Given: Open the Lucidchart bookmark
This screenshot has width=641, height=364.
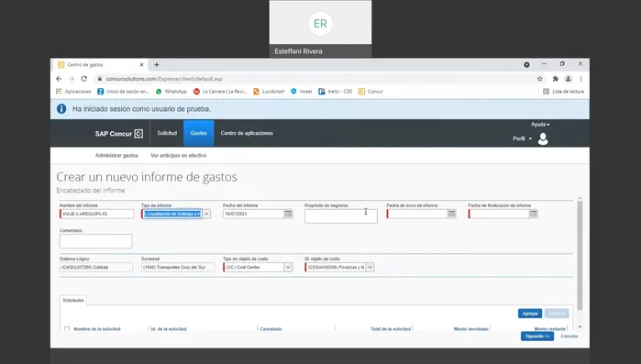Looking at the screenshot, I should pos(269,92).
